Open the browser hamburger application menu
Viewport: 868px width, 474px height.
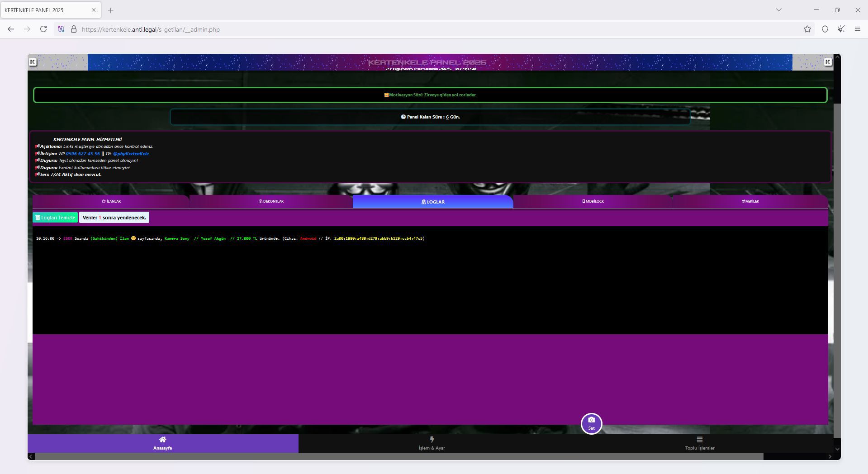(x=857, y=29)
